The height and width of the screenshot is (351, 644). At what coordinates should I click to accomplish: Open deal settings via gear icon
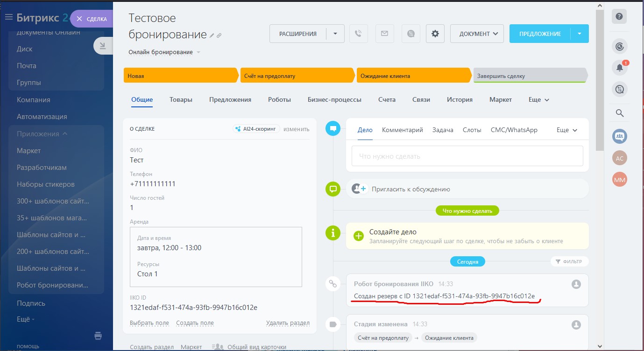coord(435,34)
